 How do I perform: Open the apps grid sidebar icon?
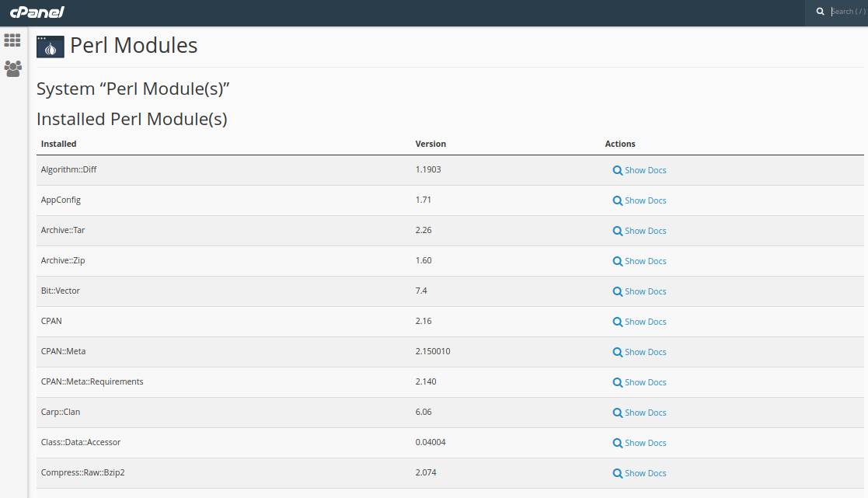[x=12, y=40]
